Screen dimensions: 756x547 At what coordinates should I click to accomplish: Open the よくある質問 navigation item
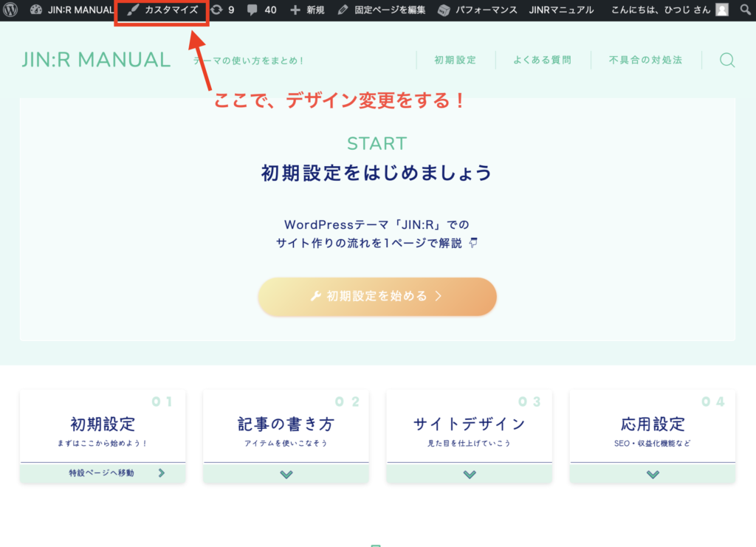pos(543,61)
